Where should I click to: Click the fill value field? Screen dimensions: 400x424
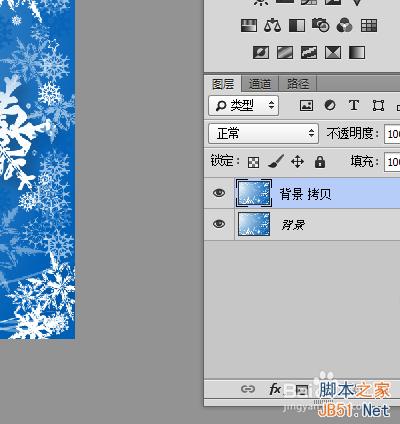(392, 162)
